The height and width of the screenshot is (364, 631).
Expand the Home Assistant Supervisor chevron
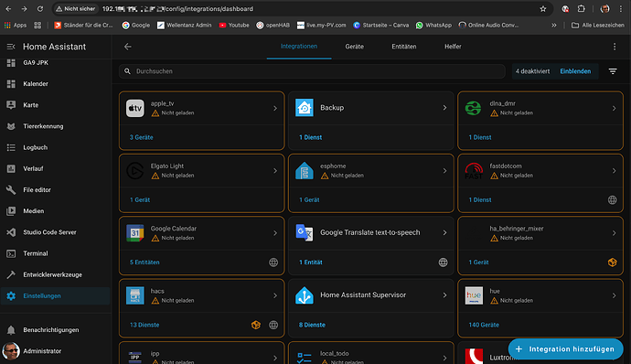click(x=444, y=295)
